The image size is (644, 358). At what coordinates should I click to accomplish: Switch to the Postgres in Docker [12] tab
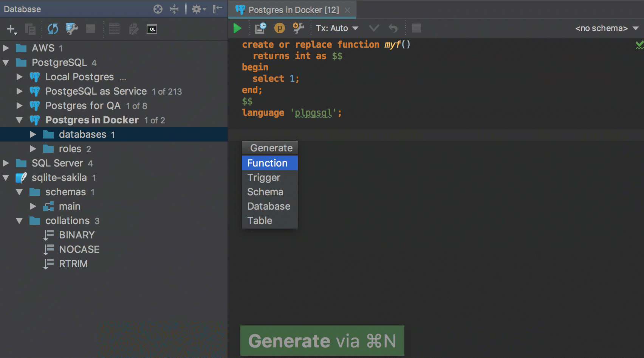(293, 10)
